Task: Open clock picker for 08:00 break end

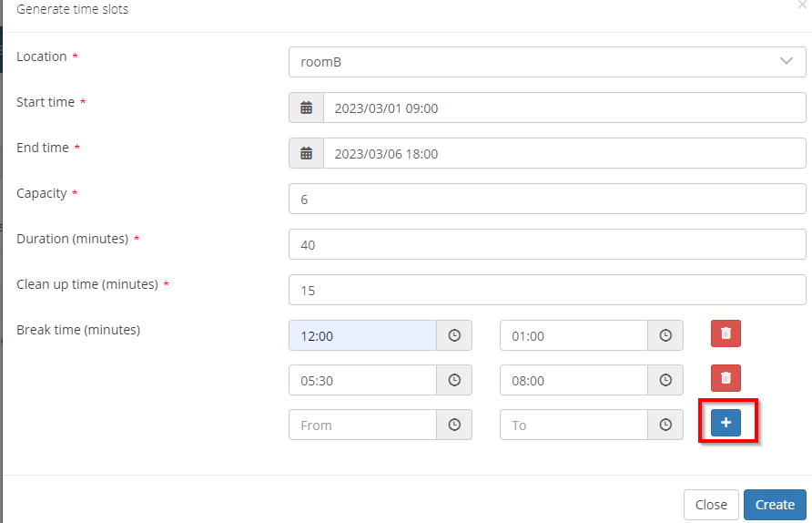Action: (x=665, y=380)
